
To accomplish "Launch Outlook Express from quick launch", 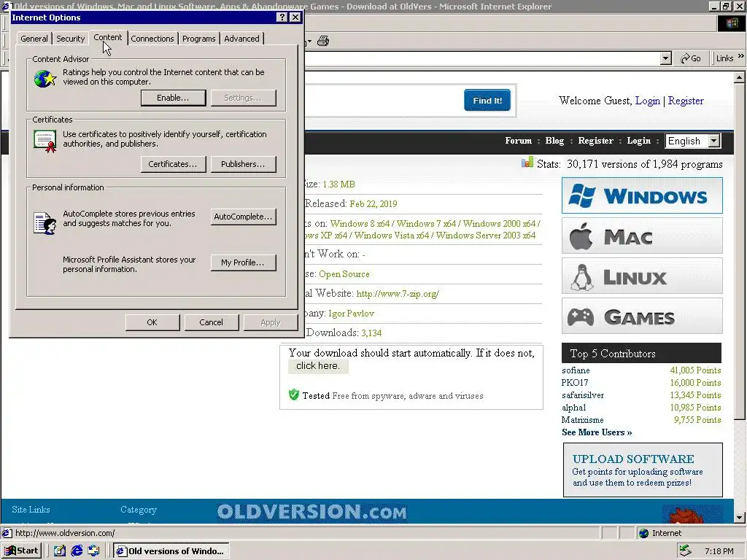I will point(93,551).
